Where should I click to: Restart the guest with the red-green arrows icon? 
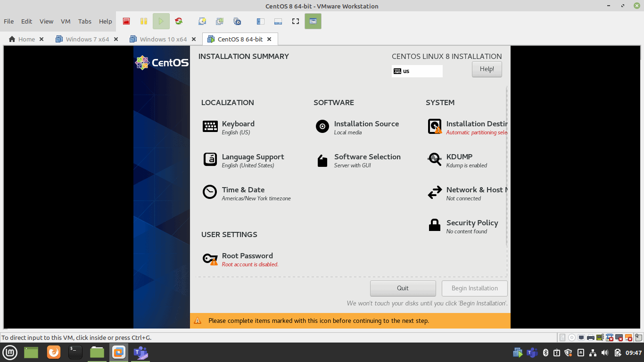179,21
